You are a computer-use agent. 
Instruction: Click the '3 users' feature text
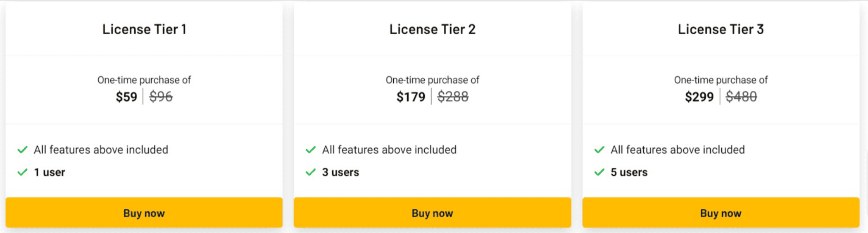point(340,172)
